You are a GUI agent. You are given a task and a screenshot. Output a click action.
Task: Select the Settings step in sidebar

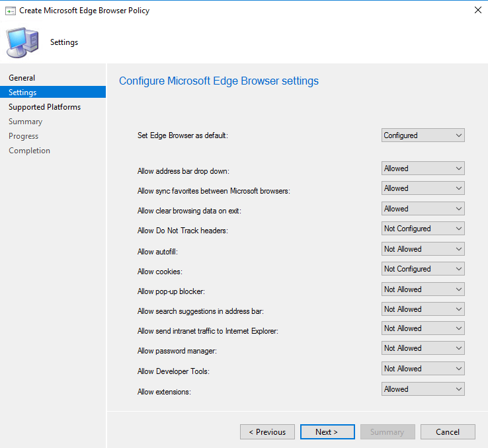(22, 93)
